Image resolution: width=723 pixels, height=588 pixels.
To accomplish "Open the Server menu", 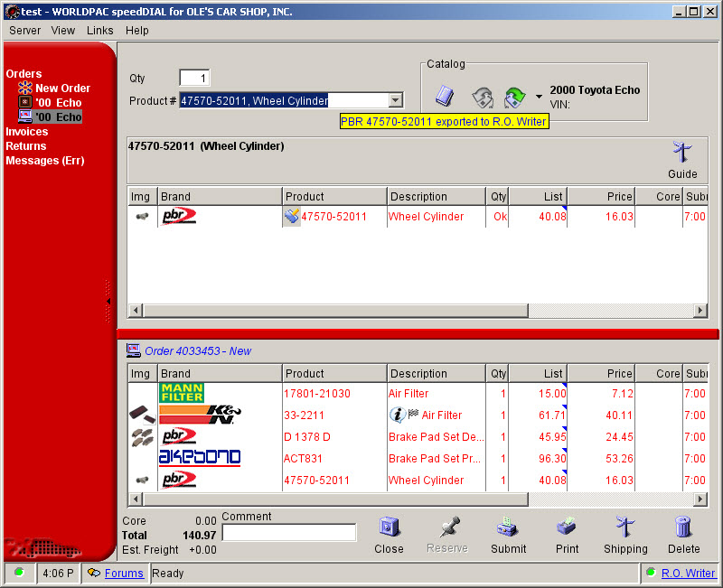I will [x=25, y=31].
